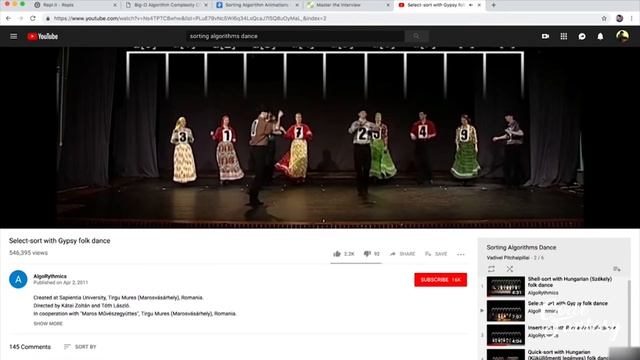The image size is (640, 360).
Task: Open the YouTube apps grid icon
Action: 564,36
